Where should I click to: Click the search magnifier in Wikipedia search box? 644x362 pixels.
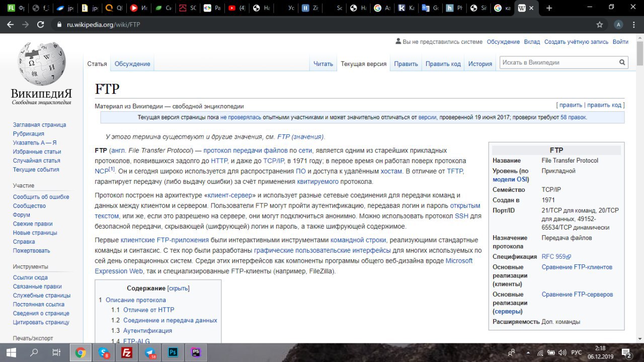coord(622,62)
